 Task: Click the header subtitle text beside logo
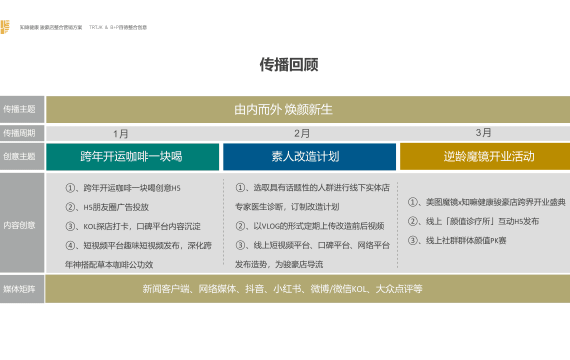(x=83, y=27)
